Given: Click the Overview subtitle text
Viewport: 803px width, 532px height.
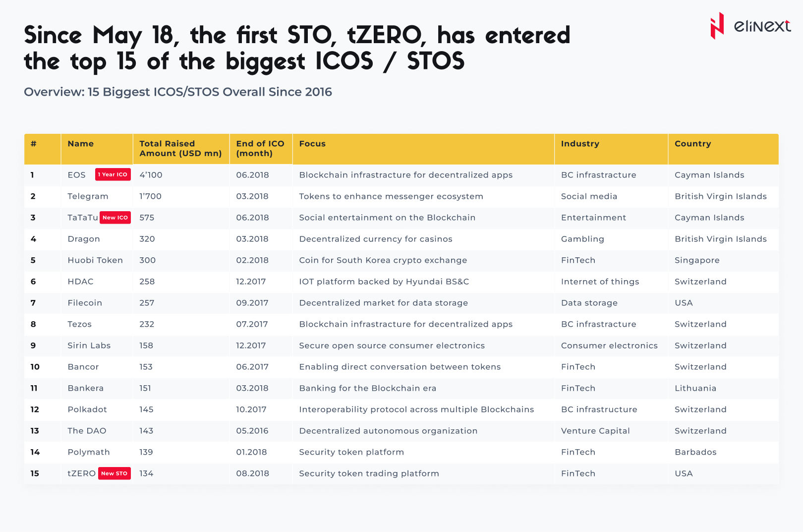Looking at the screenshot, I should pyautogui.click(x=178, y=92).
